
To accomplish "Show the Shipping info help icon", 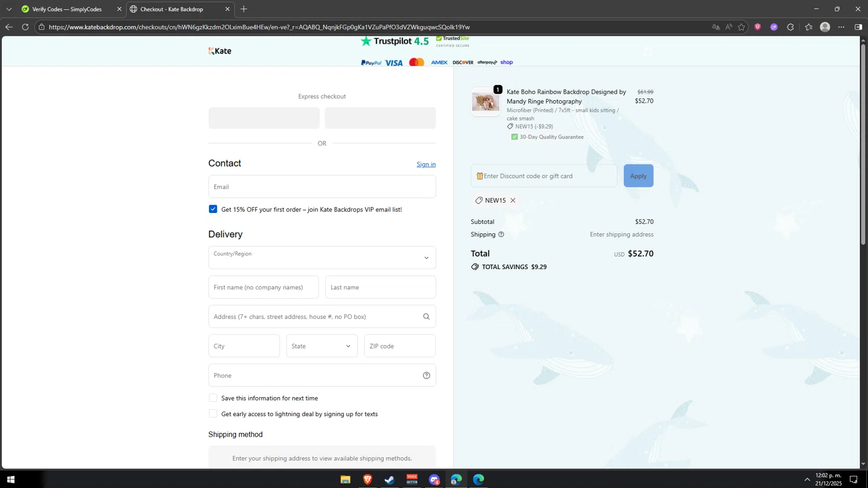I will tap(501, 234).
